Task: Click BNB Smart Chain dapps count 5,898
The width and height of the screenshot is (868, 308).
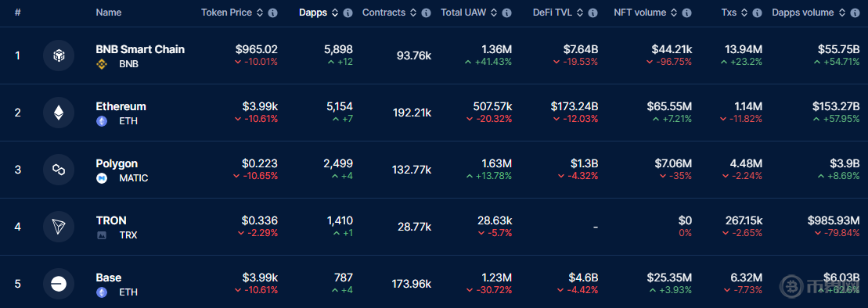Action: tap(338, 49)
